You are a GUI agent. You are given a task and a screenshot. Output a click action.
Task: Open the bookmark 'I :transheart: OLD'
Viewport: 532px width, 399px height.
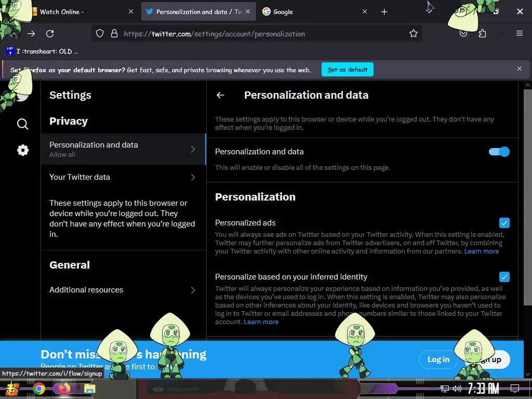pyautogui.click(x=43, y=51)
